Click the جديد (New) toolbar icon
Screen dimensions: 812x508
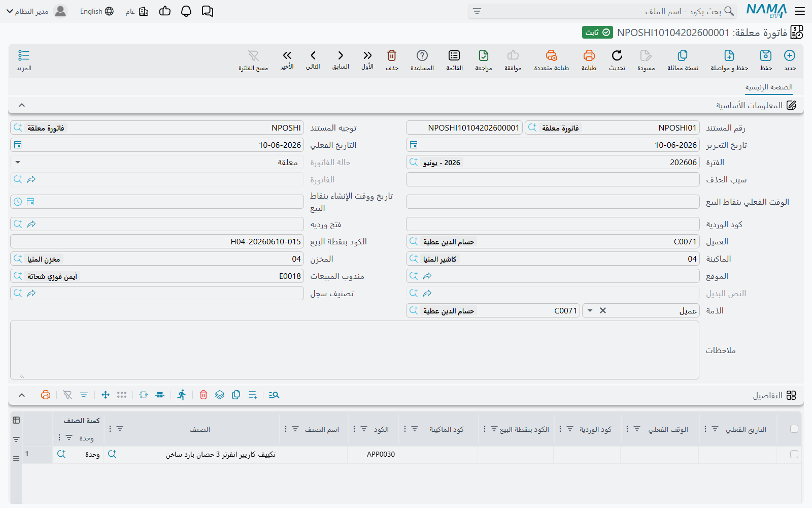790,60
